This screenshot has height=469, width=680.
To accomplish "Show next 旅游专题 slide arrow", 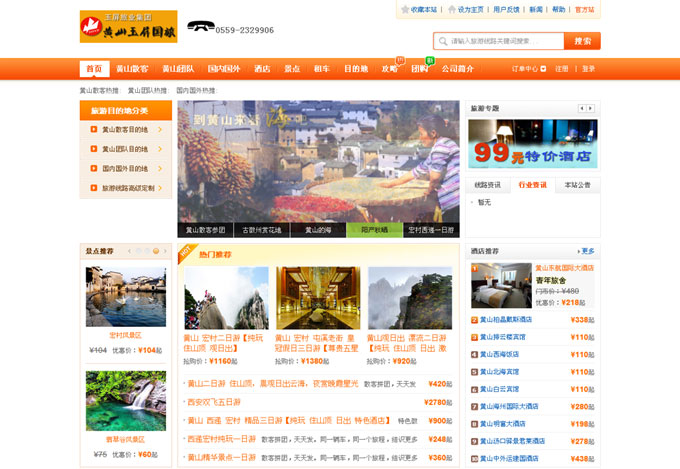I will pyautogui.click(x=591, y=108).
